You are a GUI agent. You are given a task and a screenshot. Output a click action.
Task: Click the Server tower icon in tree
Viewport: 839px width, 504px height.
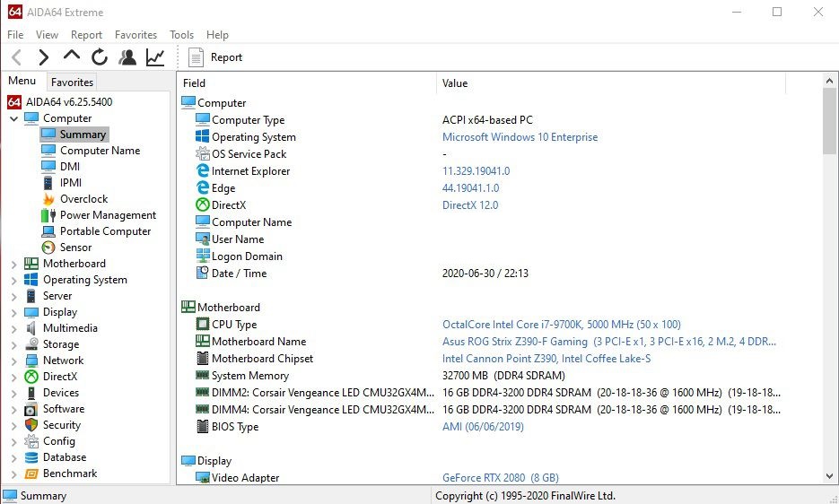click(x=31, y=296)
